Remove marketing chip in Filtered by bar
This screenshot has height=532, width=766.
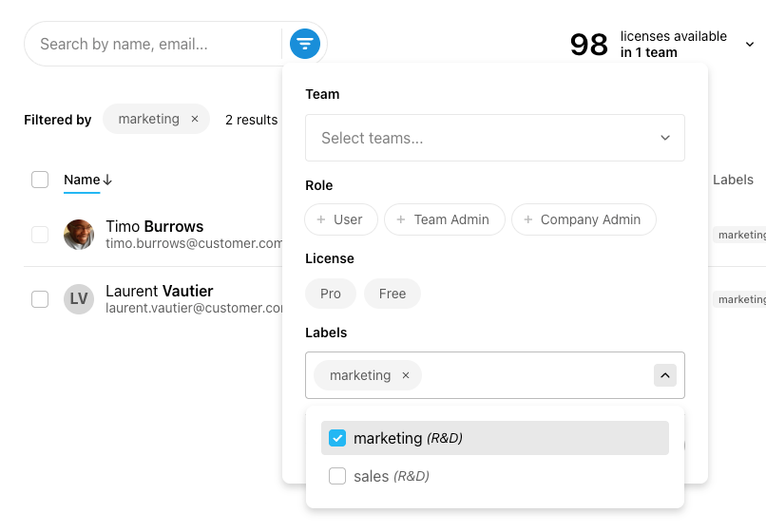pos(195,120)
